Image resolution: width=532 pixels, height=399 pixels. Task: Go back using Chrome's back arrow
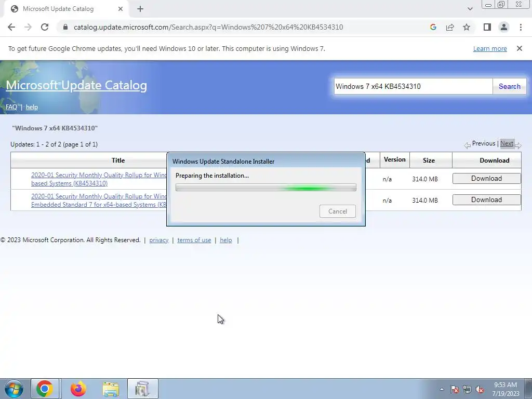click(x=11, y=27)
